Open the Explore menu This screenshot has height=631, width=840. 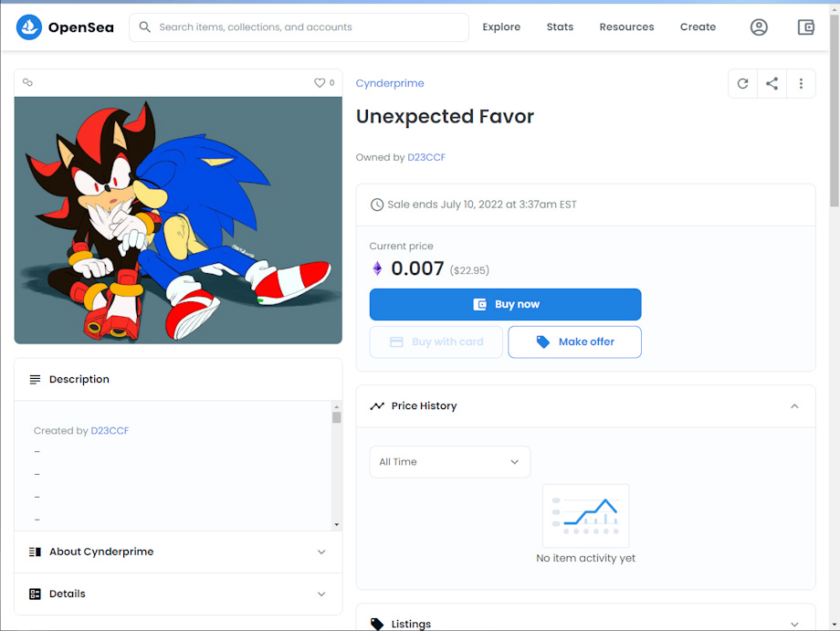[501, 27]
